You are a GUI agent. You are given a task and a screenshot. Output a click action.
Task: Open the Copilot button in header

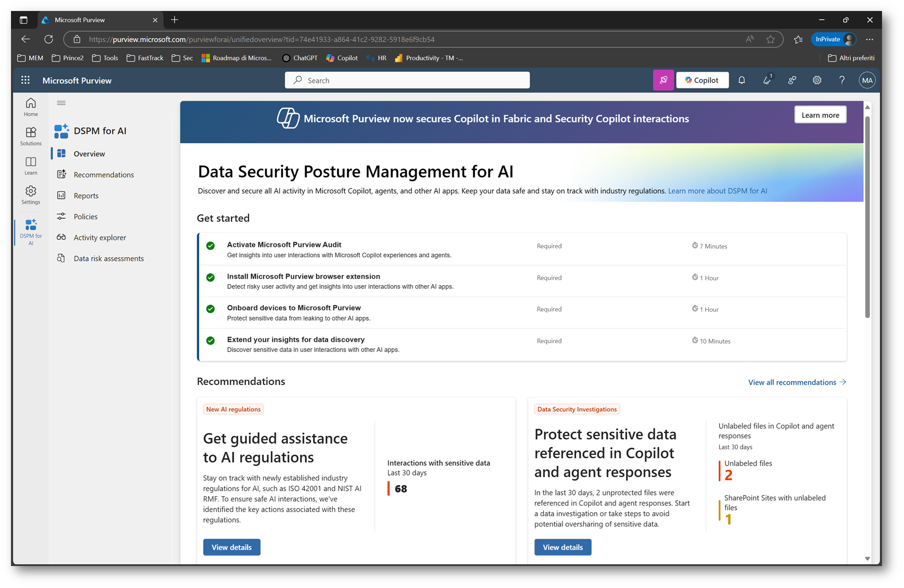point(702,80)
